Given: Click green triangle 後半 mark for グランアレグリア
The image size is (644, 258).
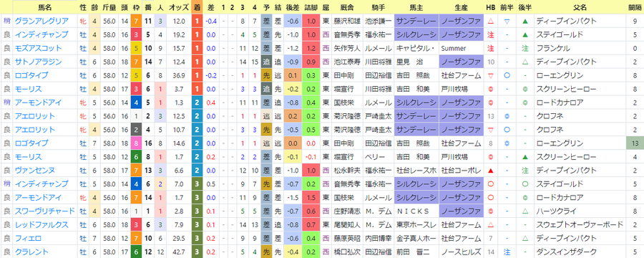Looking at the screenshot, I should (x=525, y=21).
